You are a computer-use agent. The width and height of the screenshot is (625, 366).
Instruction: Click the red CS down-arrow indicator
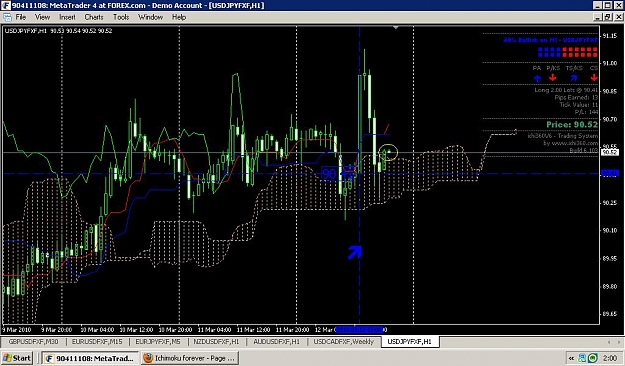click(594, 78)
